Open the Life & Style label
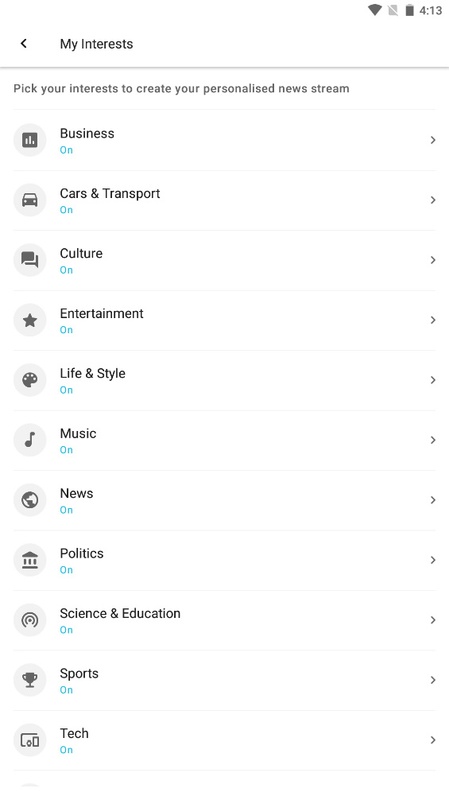This screenshot has width=449, height=800. coord(92,373)
